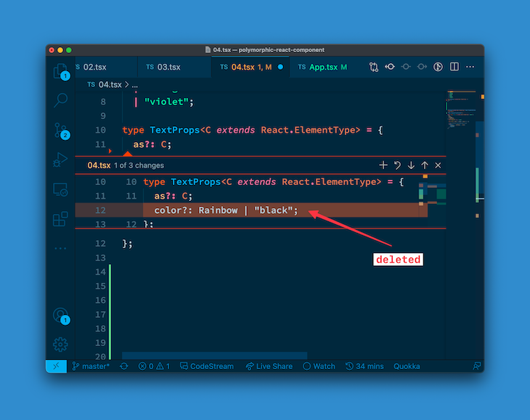Click the as?: C; line in the peek view
Screen dimensions: 530x420
coord(173,196)
